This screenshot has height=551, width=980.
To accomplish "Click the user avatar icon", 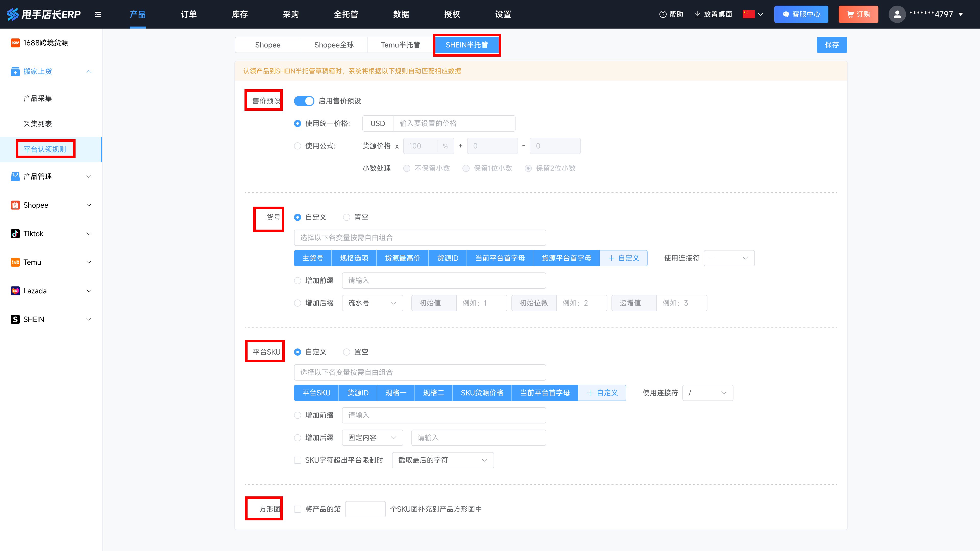I will coord(897,15).
